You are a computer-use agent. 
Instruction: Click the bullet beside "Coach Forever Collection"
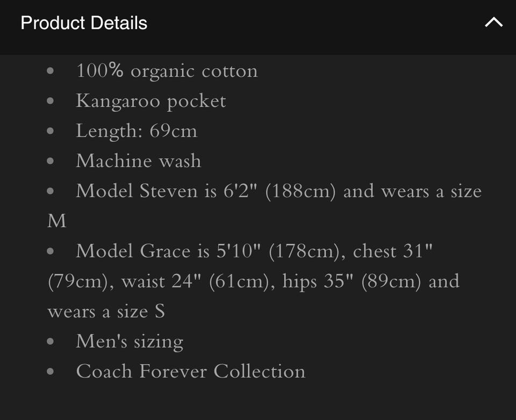point(51,372)
